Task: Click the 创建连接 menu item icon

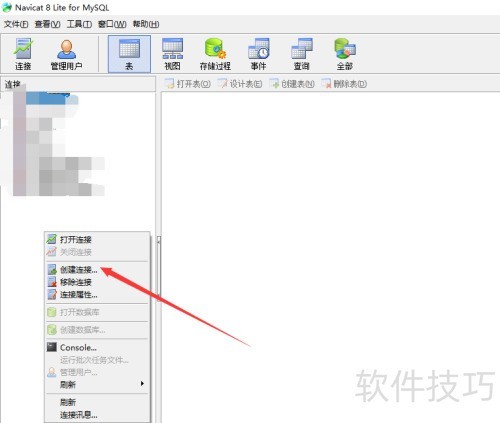Action: coord(52,270)
